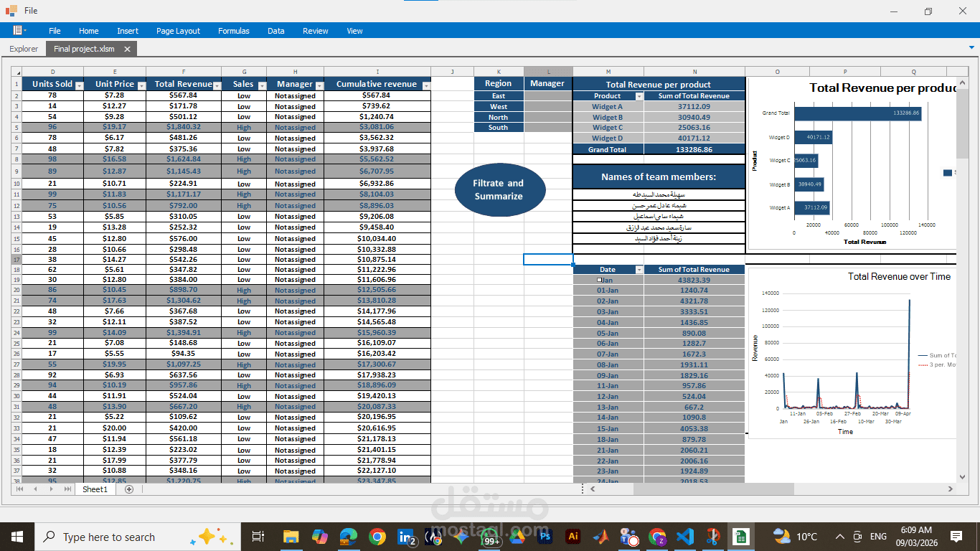Open the Photoshop taskbar icon
The image size is (980, 551).
click(546, 536)
